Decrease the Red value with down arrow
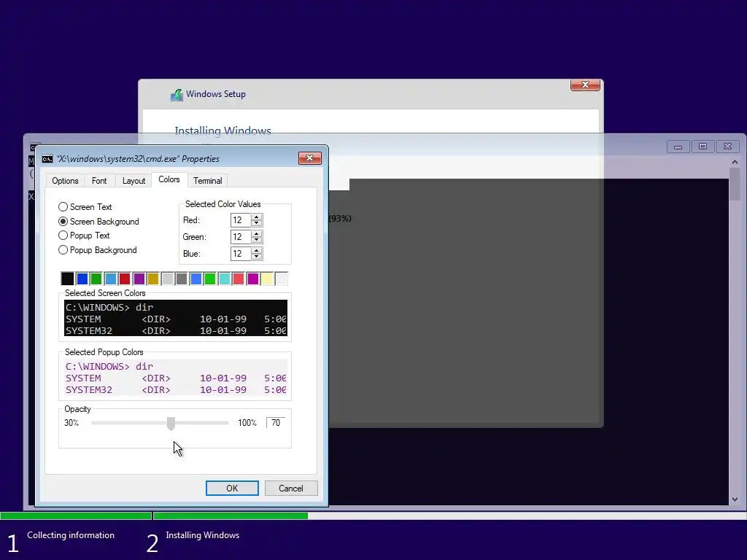This screenshot has height=560, width=747. coord(257,223)
